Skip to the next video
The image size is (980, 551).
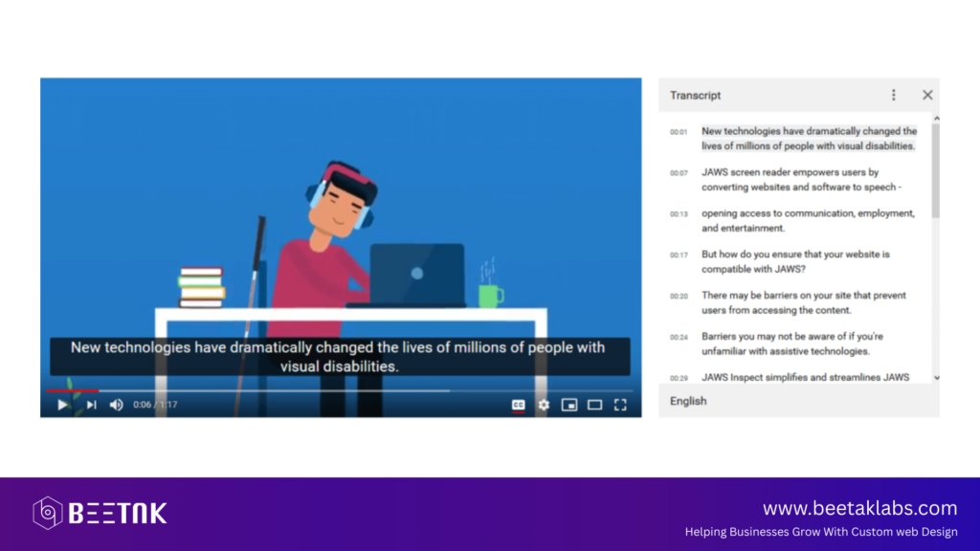[92, 405]
